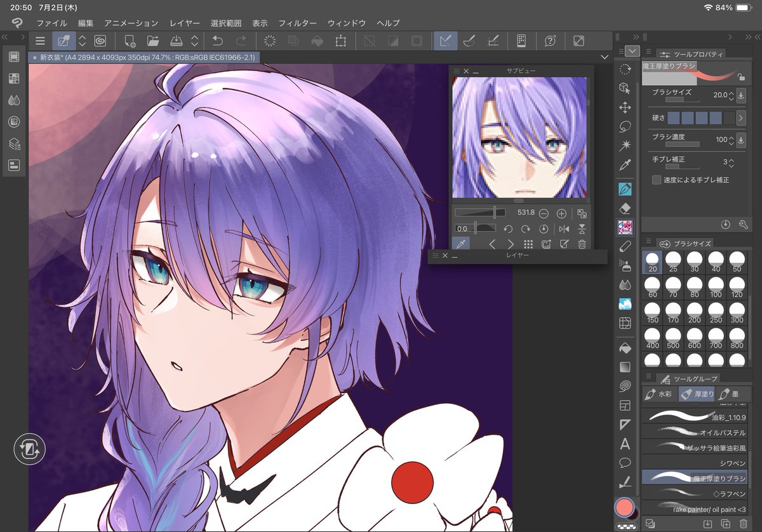Zoom in the sub view

coord(561,213)
